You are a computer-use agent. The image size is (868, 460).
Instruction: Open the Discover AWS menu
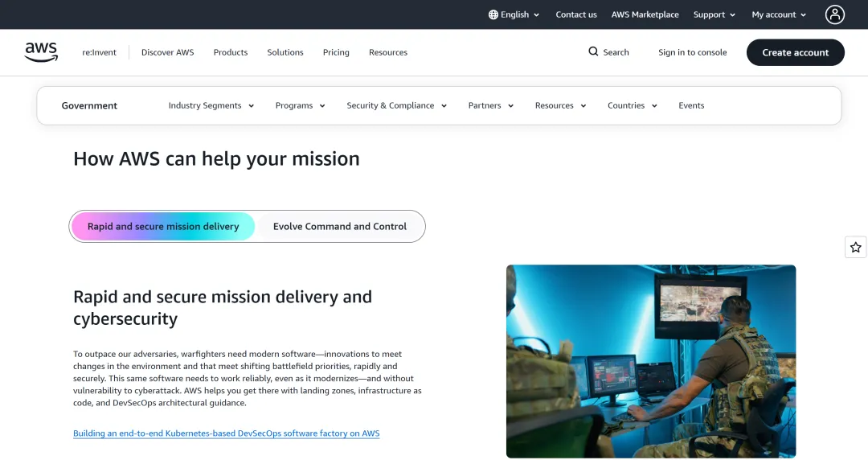tap(168, 52)
